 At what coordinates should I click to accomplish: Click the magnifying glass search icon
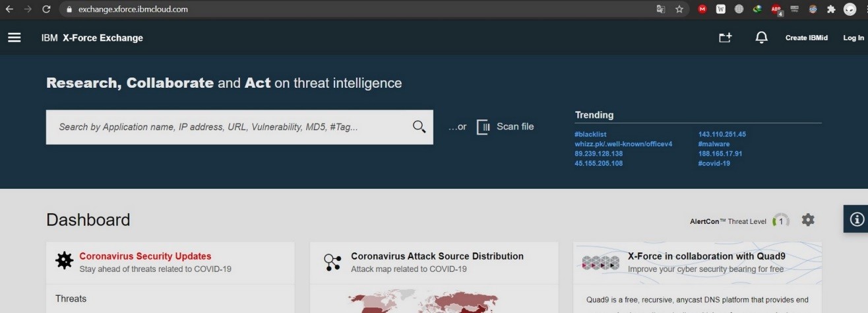coord(419,127)
